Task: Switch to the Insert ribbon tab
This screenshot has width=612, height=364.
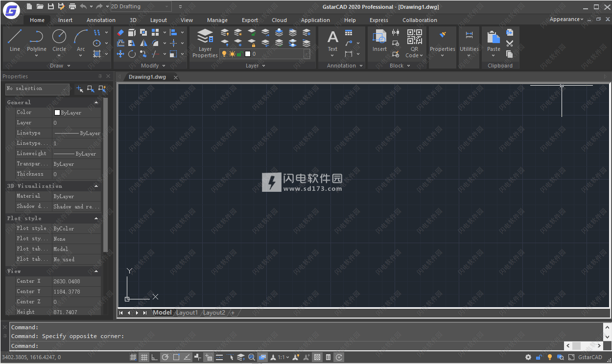Action: point(65,20)
